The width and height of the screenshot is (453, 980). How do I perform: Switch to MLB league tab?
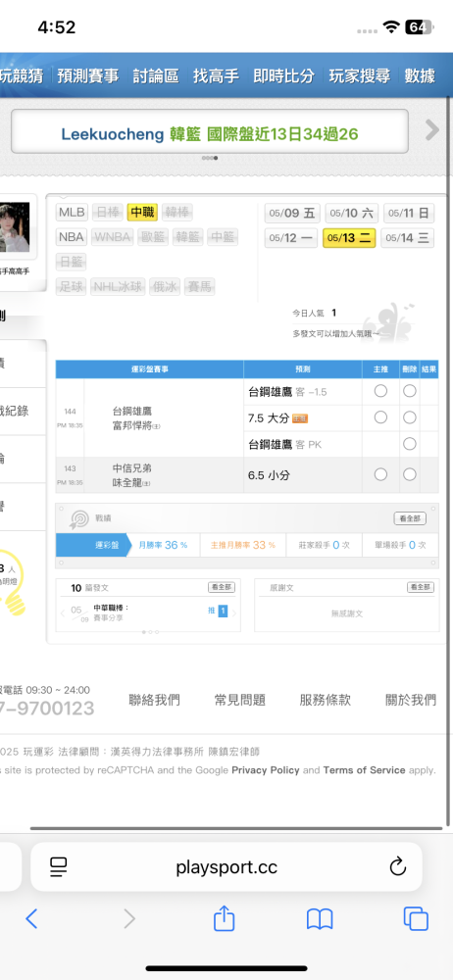(72, 213)
